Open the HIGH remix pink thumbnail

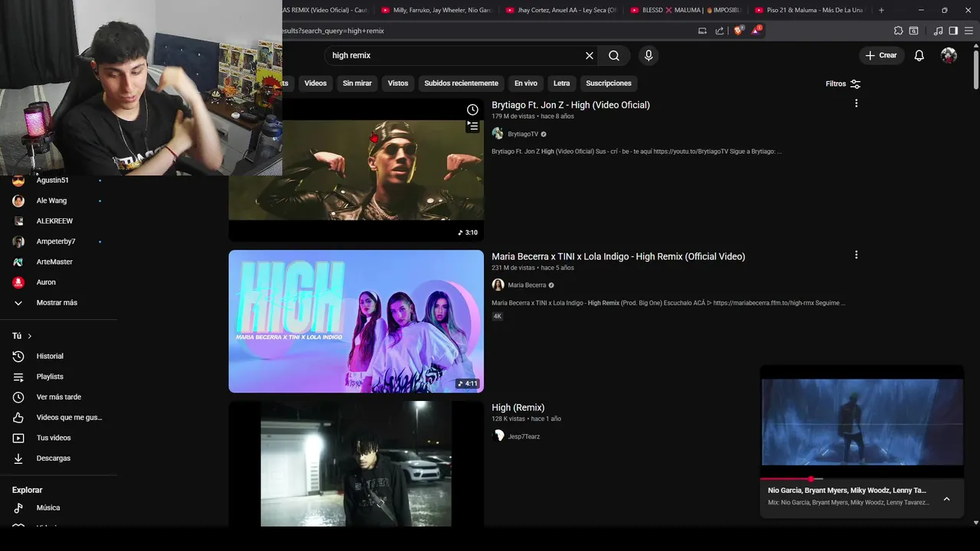(x=356, y=321)
